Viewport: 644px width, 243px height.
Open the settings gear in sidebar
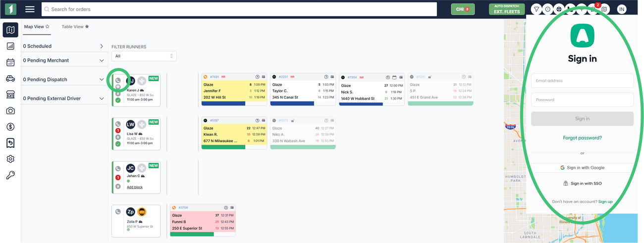click(10, 159)
